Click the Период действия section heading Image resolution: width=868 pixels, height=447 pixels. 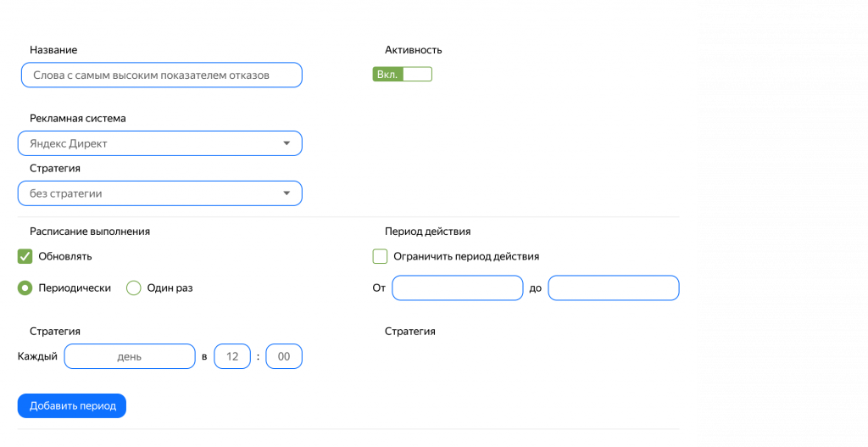[x=427, y=231]
